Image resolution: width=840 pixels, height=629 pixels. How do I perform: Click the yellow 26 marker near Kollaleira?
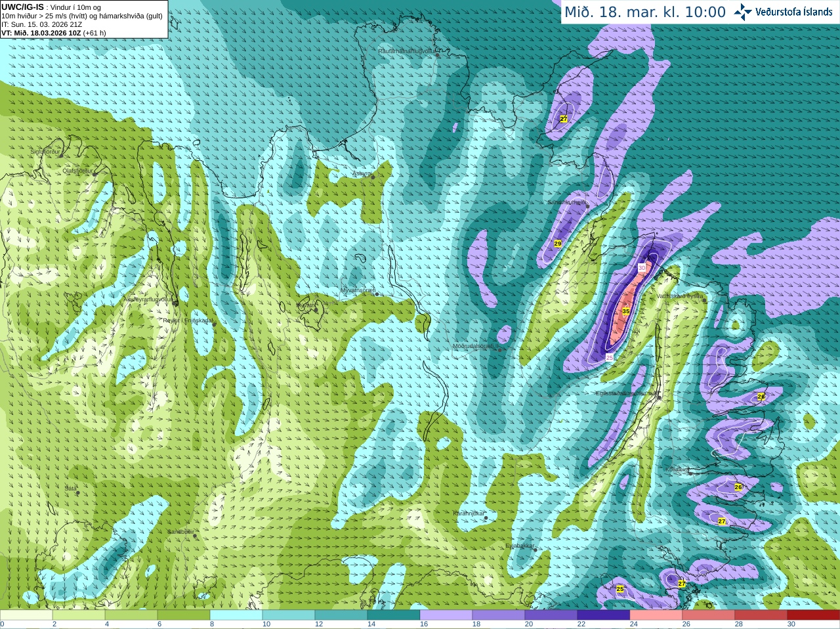point(738,487)
